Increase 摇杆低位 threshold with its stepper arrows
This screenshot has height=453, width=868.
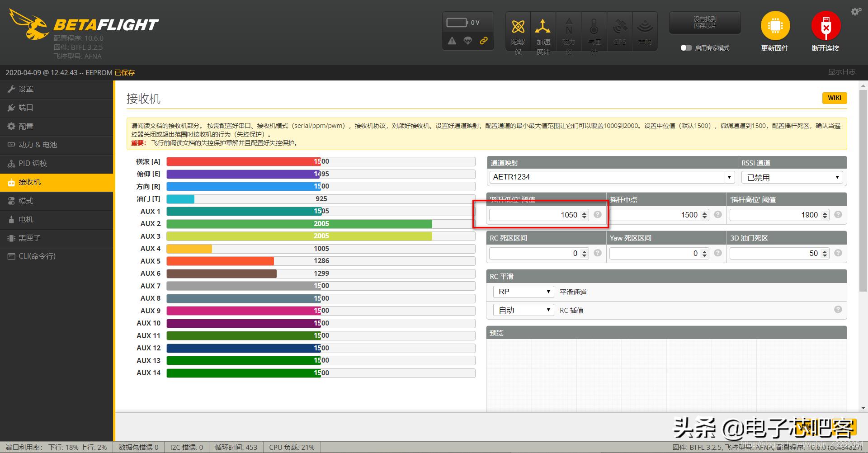584,212
